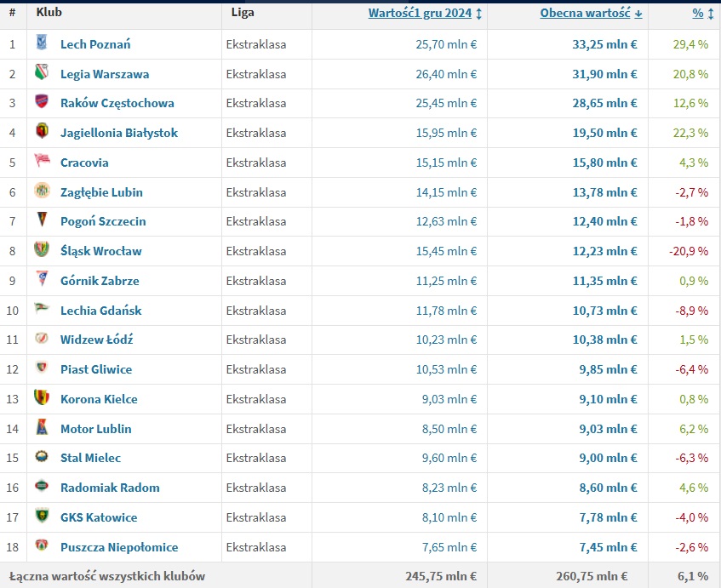721x588 pixels.
Task: Click Lech Poznań current value 33,25 mln €
Action: (604, 44)
